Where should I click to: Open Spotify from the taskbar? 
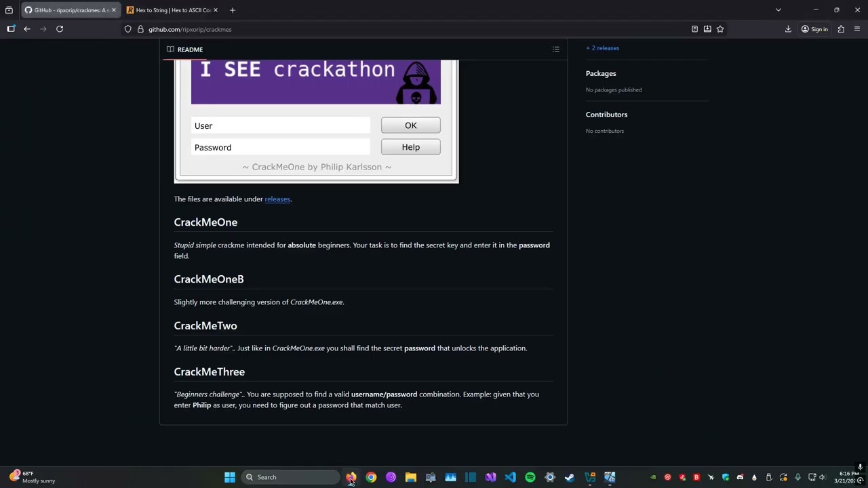tap(530, 477)
